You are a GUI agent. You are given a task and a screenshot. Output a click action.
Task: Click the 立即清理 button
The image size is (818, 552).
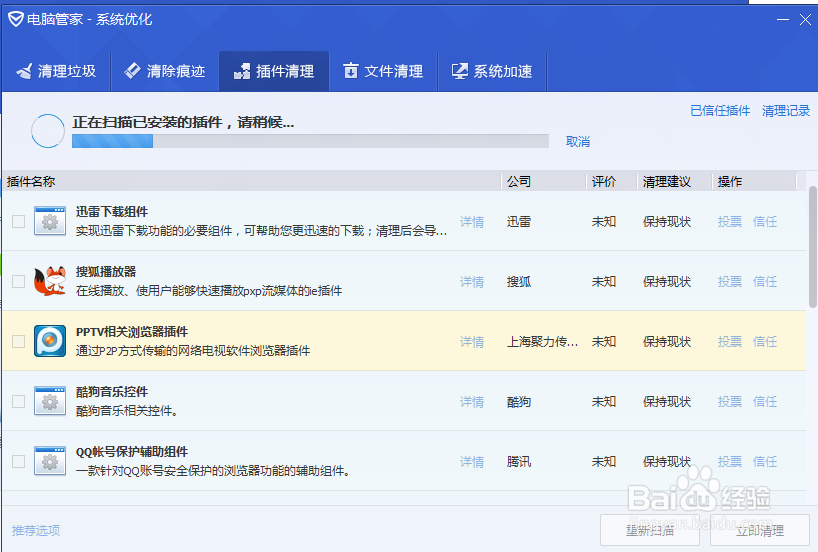pos(760,531)
